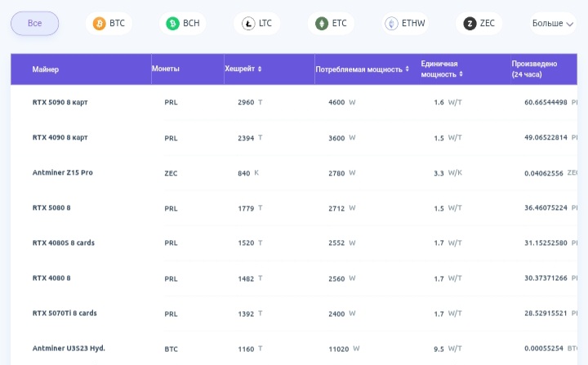Viewport: 588px width, 365px height.
Task: Click power value 4600 W
Action: point(342,102)
